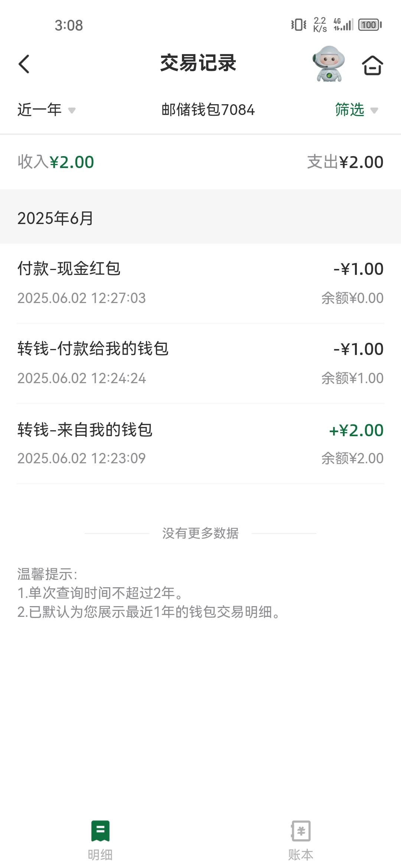The width and height of the screenshot is (401, 868).
Task: Click the arrow beside 筛选
Action: (x=374, y=110)
